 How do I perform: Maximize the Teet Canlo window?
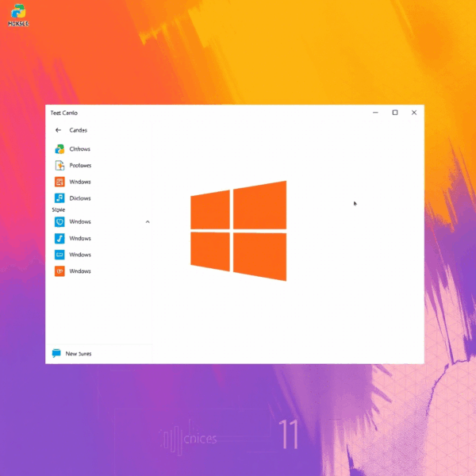(x=395, y=113)
